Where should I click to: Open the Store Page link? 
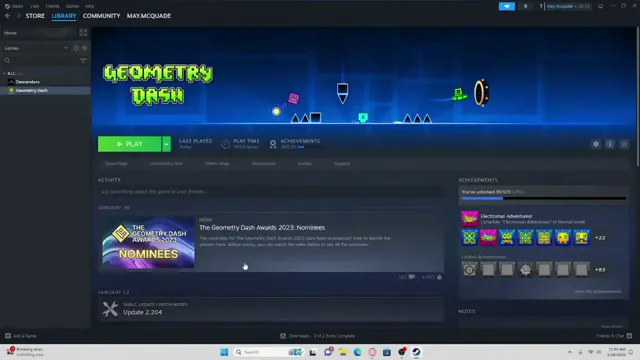pyautogui.click(x=116, y=164)
